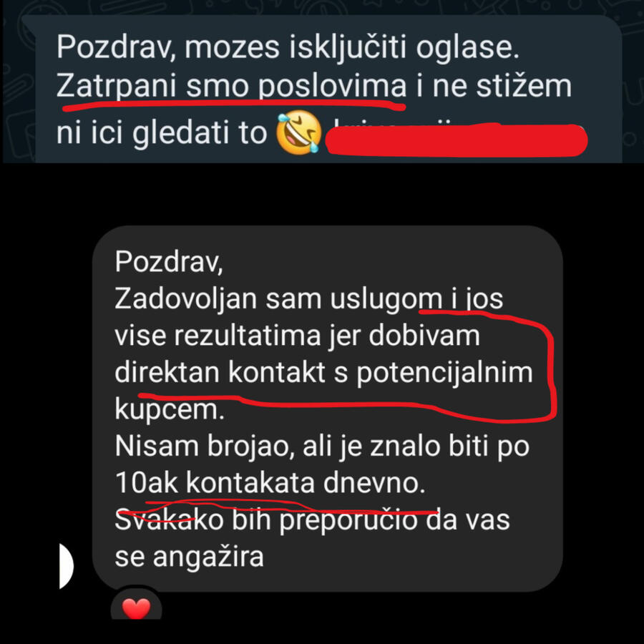Click the black gap between the two screenshots
The width and height of the screenshot is (644, 644).
pyautogui.click(x=322, y=194)
